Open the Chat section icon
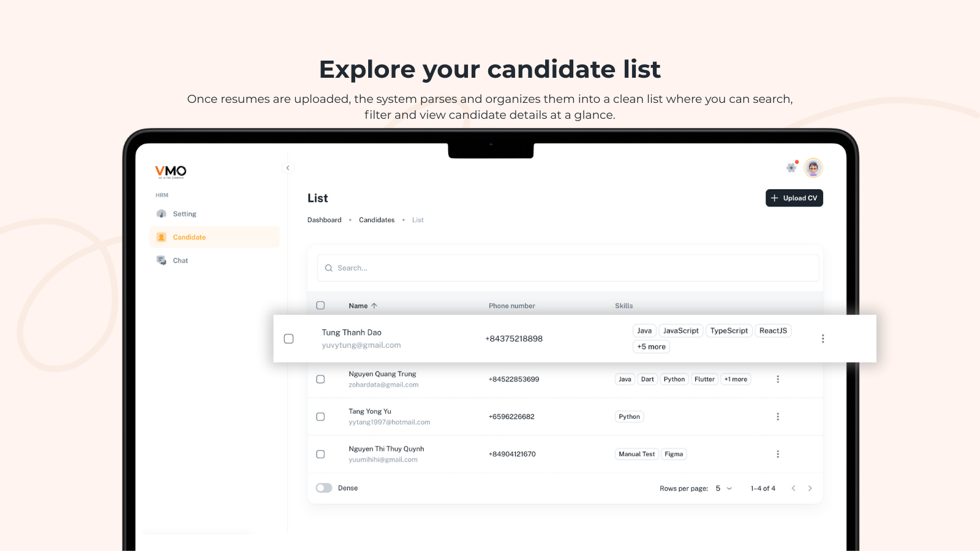This screenshot has height=551, width=980. (x=162, y=260)
